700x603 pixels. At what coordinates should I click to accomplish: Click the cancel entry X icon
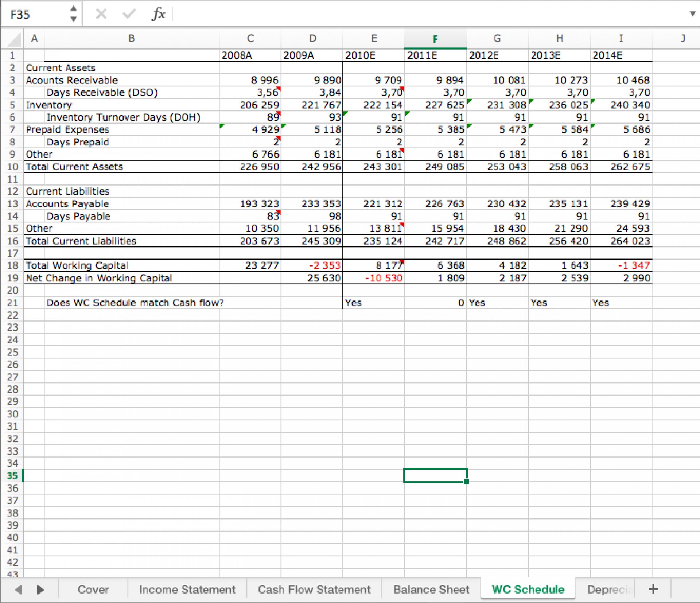[x=101, y=14]
